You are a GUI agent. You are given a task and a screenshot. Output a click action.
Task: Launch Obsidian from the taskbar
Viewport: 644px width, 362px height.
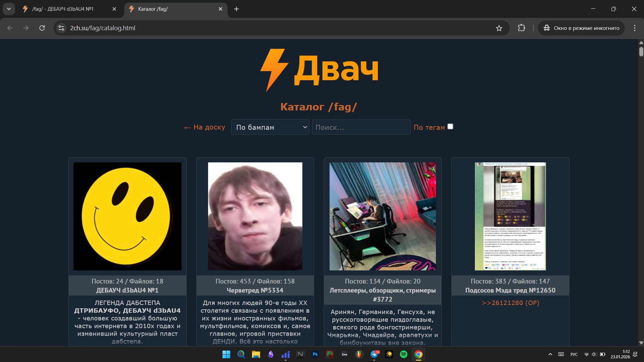[x=270, y=354]
